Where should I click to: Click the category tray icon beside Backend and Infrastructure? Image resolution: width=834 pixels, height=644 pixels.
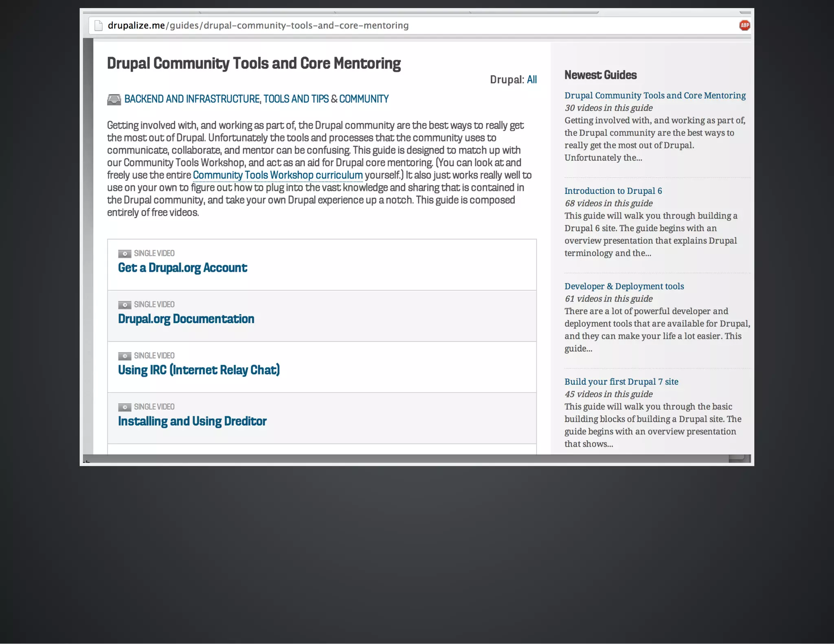pos(114,99)
